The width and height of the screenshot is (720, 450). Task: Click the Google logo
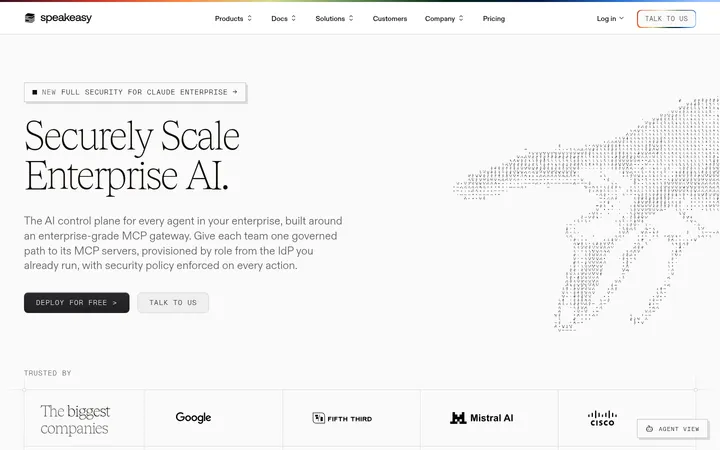coord(193,417)
